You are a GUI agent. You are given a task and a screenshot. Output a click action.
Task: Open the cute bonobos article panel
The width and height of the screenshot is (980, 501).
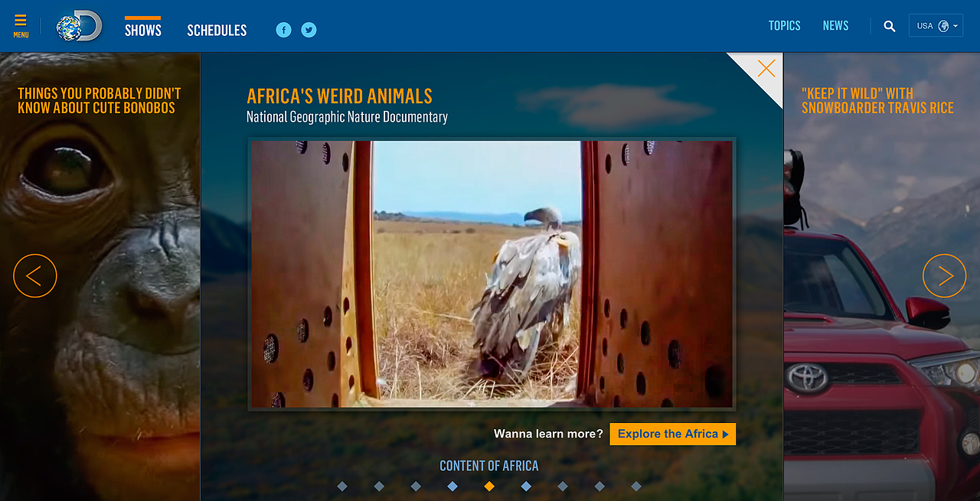click(100, 101)
